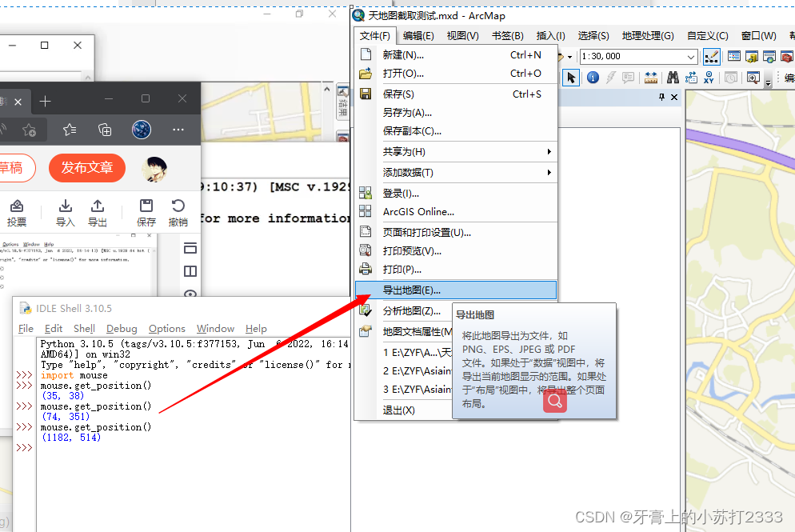The height and width of the screenshot is (532, 795).
Task: Click the Go To XY tool
Action: [709, 78]
